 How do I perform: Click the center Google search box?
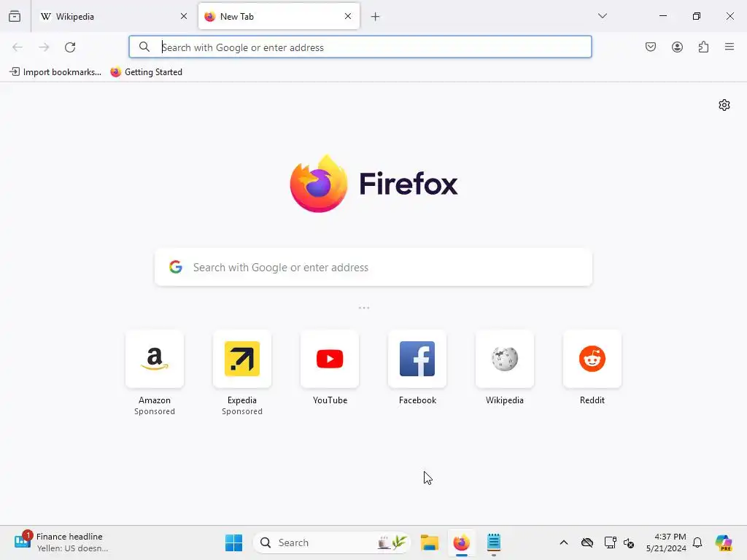coord(373,267)
